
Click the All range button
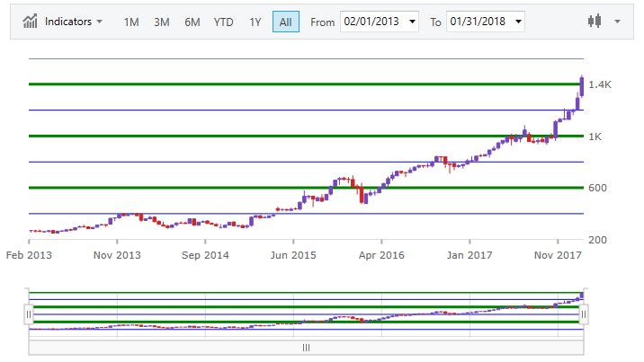(285, 22)
